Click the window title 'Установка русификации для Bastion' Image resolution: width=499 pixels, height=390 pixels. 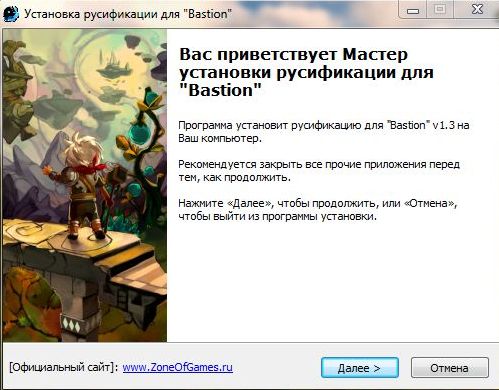128,14
